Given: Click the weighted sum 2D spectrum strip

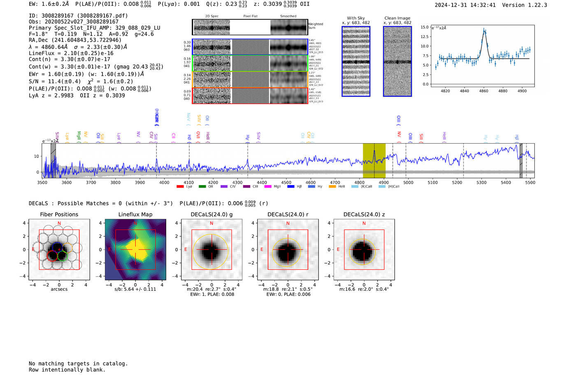Looking at the screenshot, I should (250, 27).
